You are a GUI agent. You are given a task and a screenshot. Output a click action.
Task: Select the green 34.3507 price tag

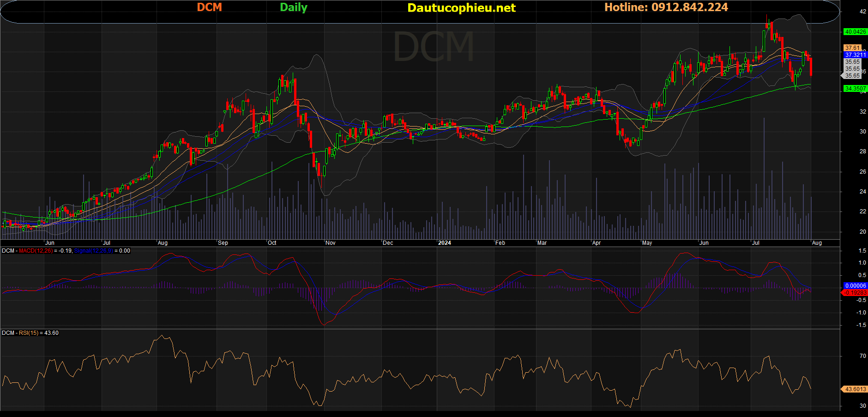point(855,89)
